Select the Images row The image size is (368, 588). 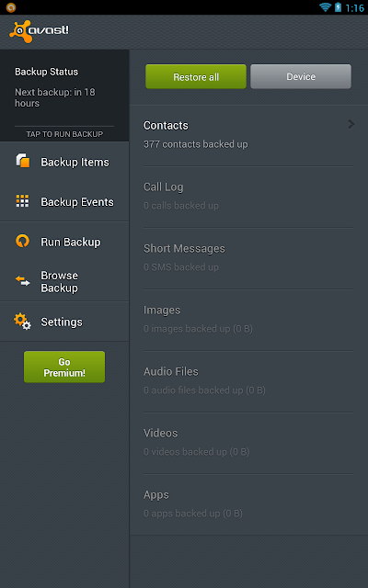click(248, 320)
